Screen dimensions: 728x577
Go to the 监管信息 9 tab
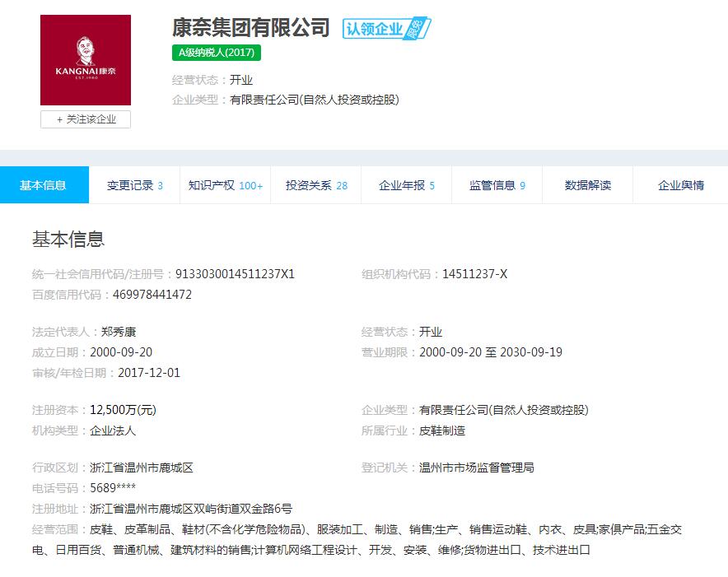[497, 185]
